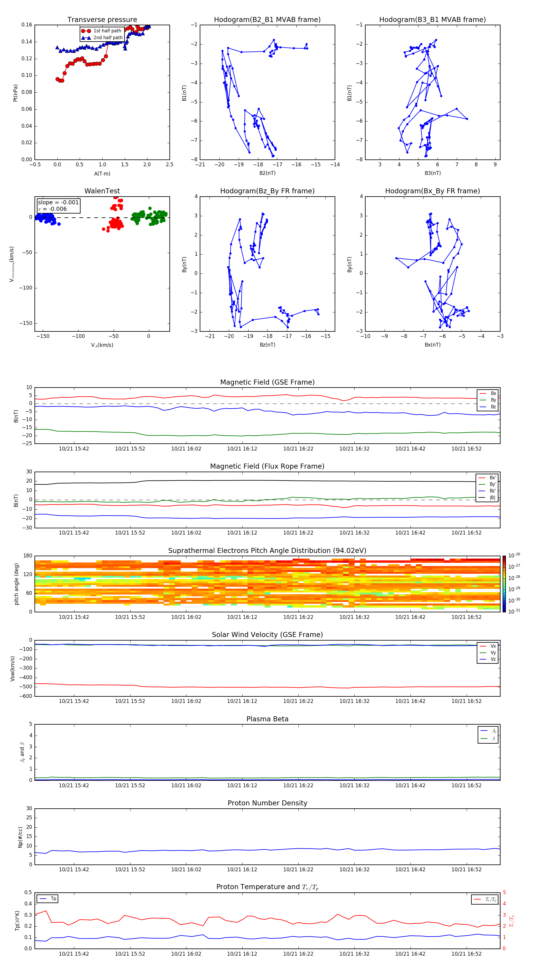Click the "By'" flux rope legend entry
This screenshot has width=535, height=980.
(487, 484)
